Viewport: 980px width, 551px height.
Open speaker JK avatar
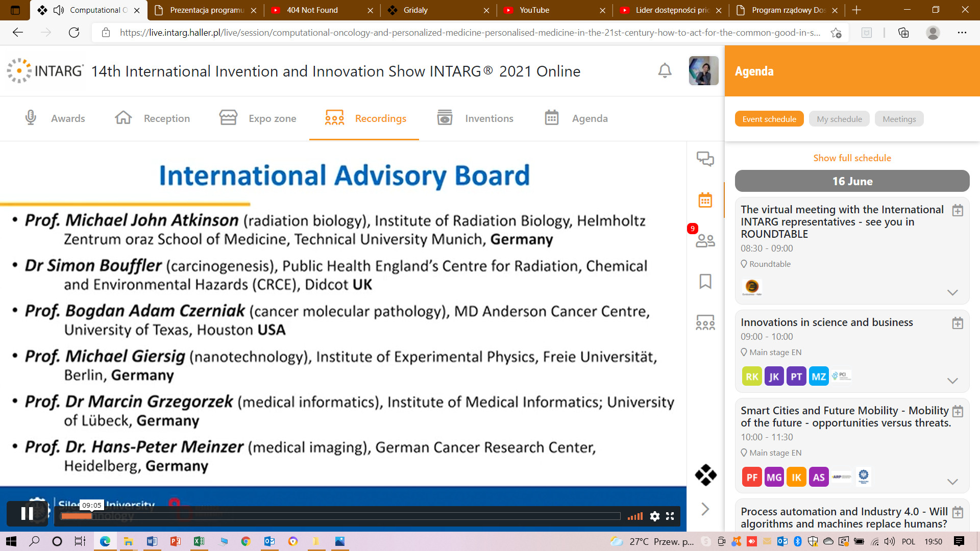coord(774,377)
